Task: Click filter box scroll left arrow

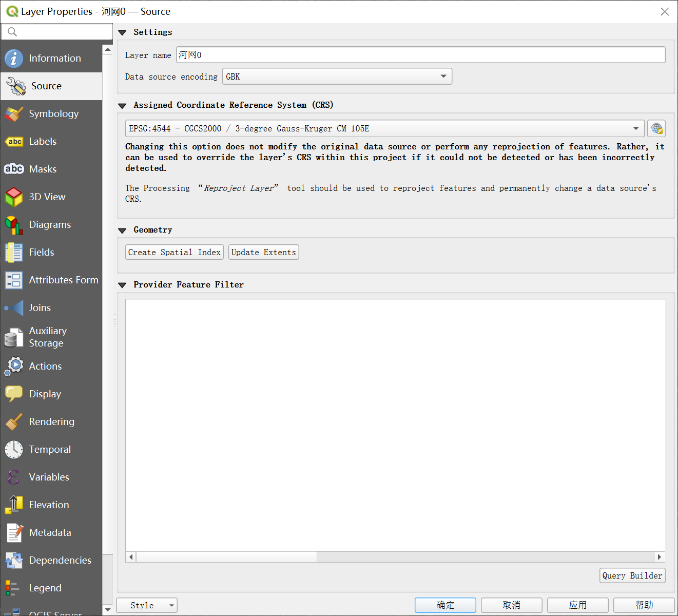Action: tap(131, 557)
